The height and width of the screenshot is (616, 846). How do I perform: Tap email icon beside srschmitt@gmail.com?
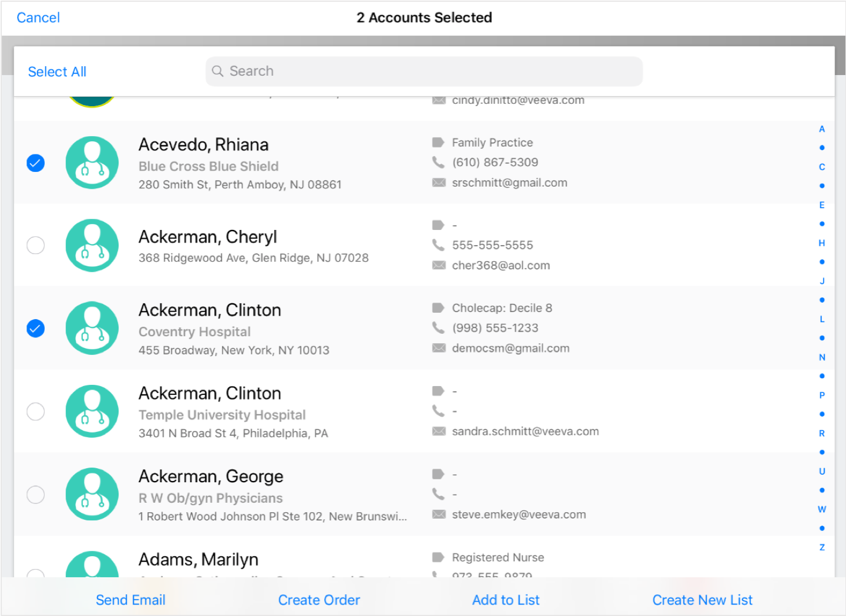tap(439, 182)
